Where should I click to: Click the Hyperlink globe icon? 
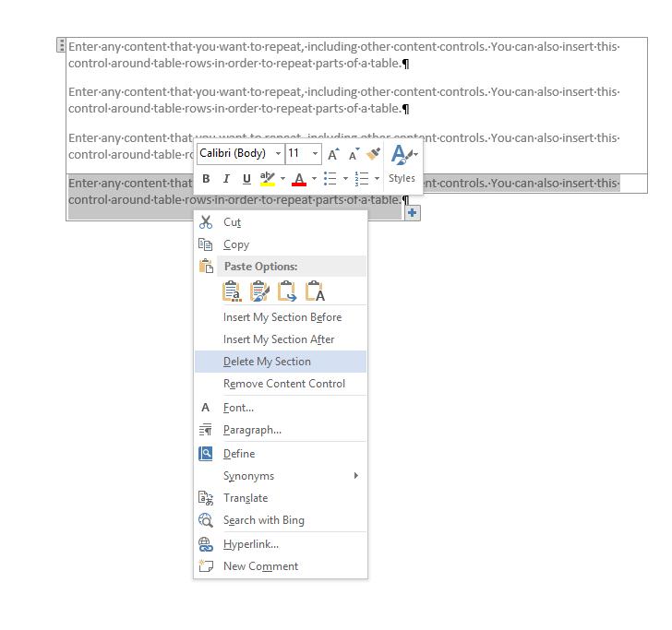[206, 544]
